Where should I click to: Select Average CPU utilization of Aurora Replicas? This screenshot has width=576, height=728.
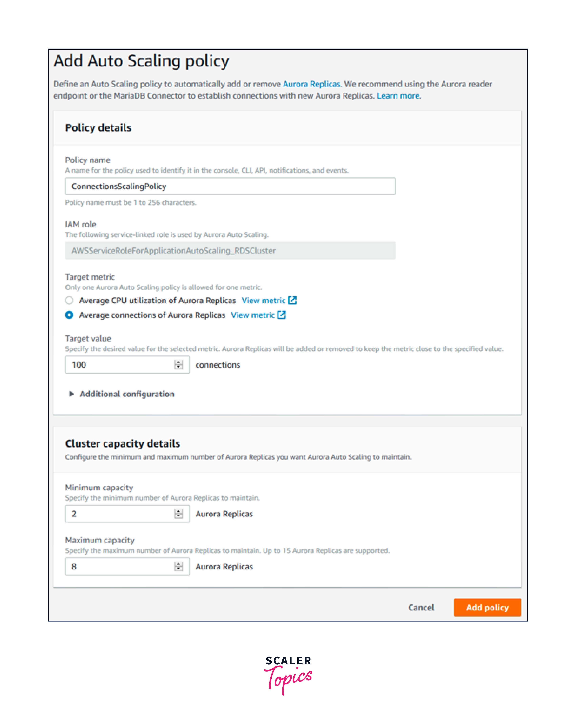(69, 300)
